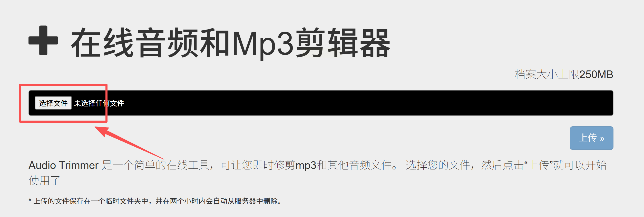Click the 未选择任何文件 status label

[x=99, y=103]
